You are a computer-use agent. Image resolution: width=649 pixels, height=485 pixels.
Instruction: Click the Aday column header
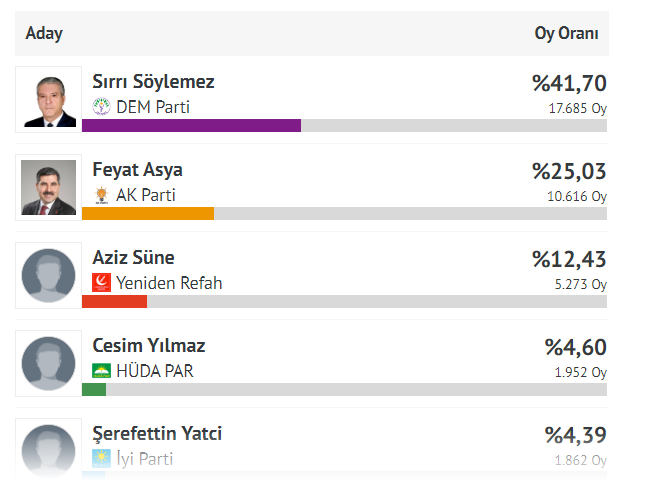pyautogui.click(x=44, y=33)
